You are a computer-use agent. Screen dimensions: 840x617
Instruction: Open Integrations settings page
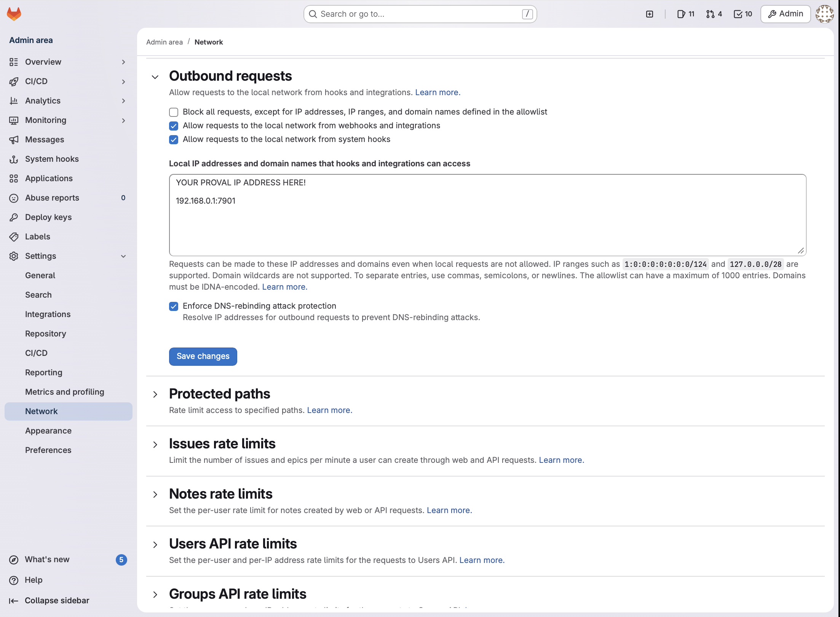[69, 314]
